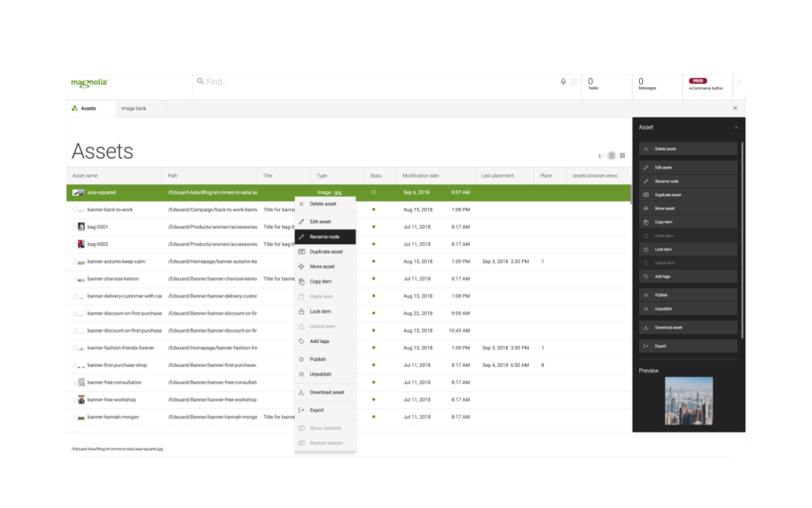Tick the checkbox for banner-back-to-work
The width and height of the screenshot is (812, 508).
(x=76, y=210)
